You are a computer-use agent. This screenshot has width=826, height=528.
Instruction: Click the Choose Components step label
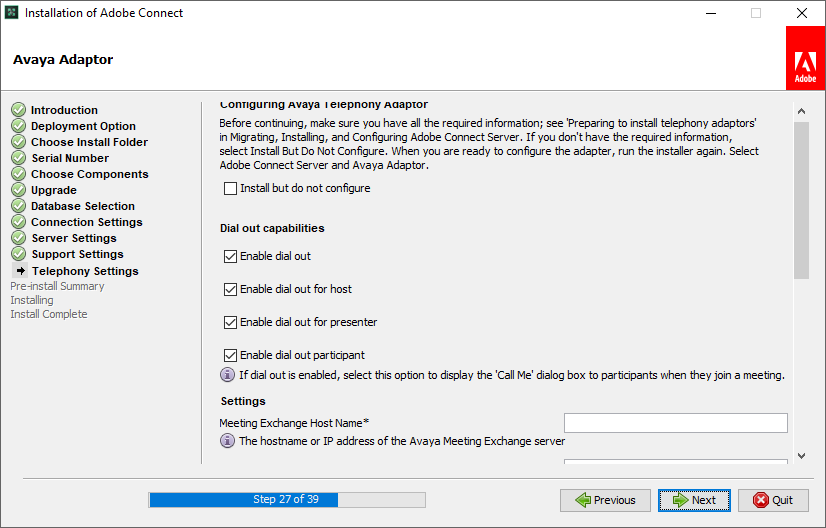pyautogui.click(x=90, y=174)
